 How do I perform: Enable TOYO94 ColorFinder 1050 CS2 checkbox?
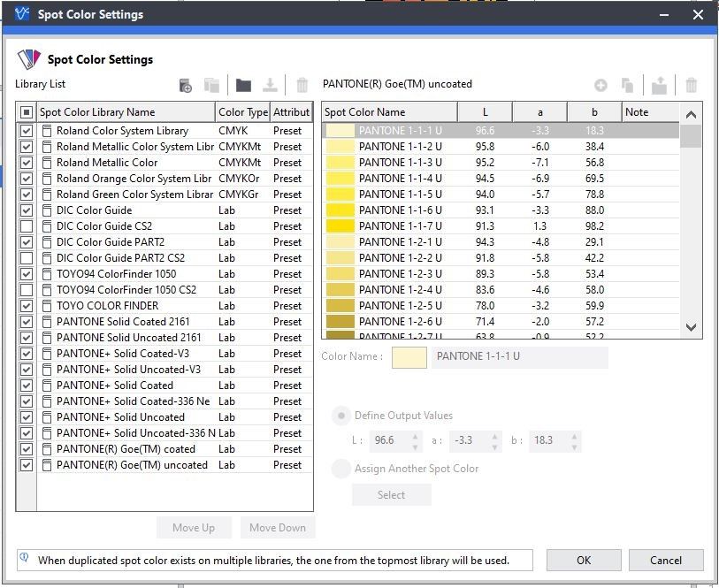point(27,290)
